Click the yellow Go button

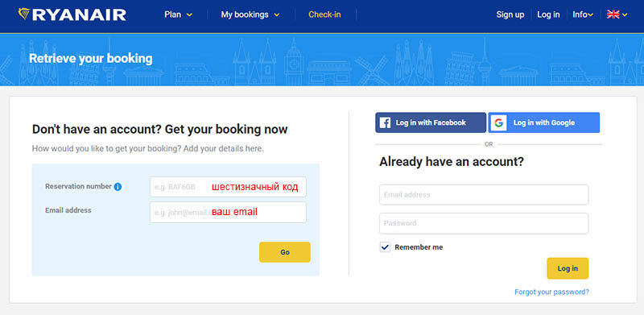(x=285, y=252)
